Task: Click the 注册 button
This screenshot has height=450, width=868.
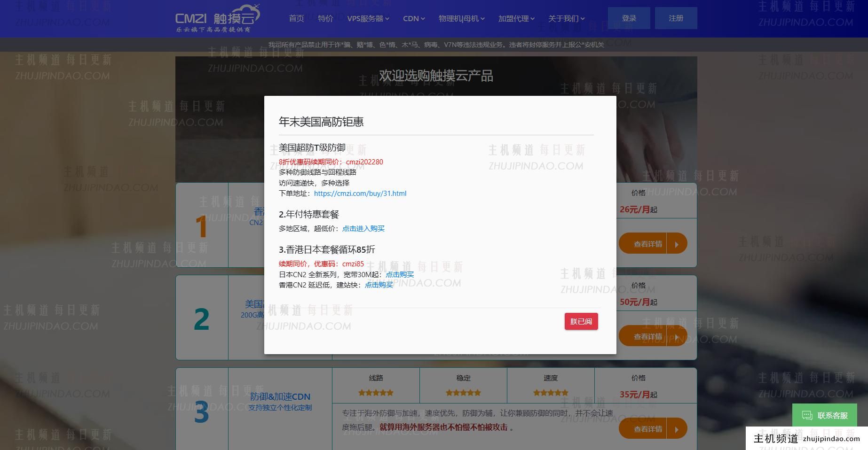Action: click(x=676, y=18)
